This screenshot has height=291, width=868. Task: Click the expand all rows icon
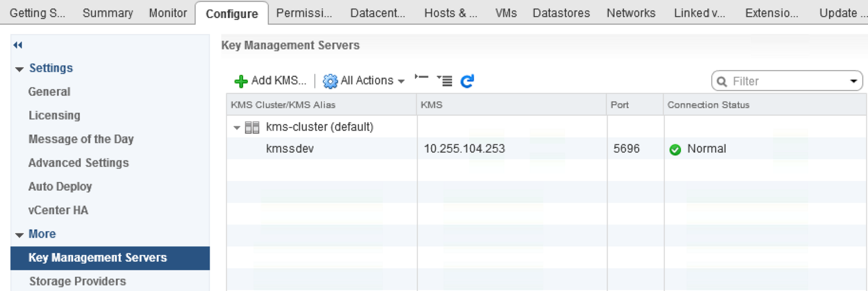pos(445,80)
